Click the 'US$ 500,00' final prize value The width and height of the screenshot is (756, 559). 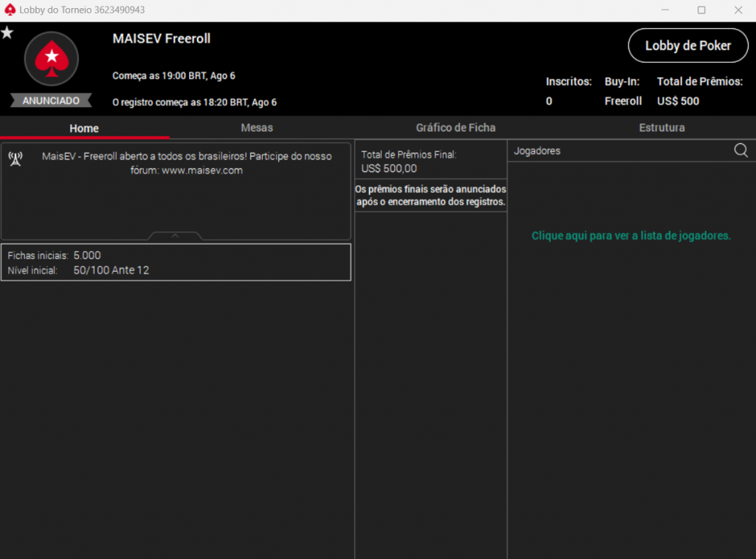click(x=389, y=168)
